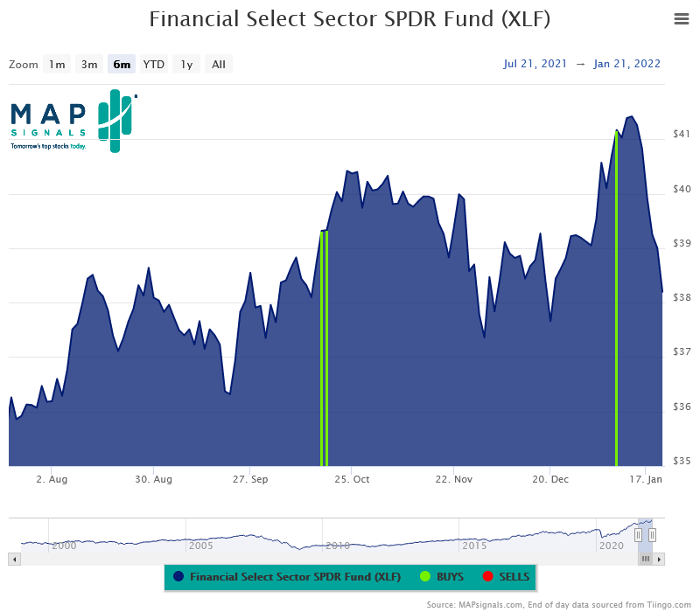700x612 pixels.
Task: Click the navigator scrollbar thumb
Action: pyautogui.click(x=645, y=559)
